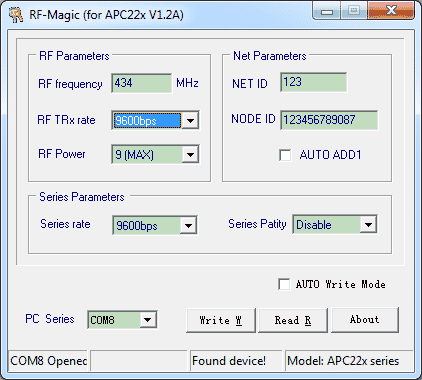Image resolution: width=422 pixels, height=380 pixels.
Task: Click the 'Found device!' status text
Action: pyautogui.click(x=229, y=361)
